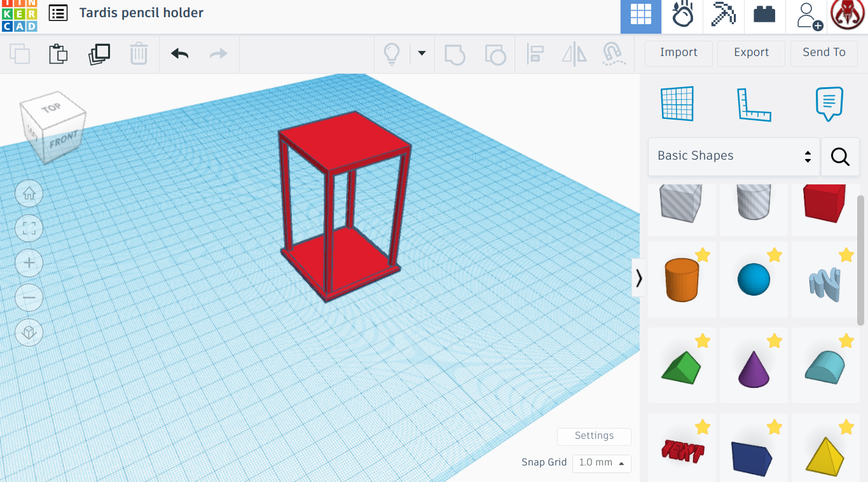Viewport: 868px width, 482px height.
Task: Open the designs list icon
Action: pos(58,13)
